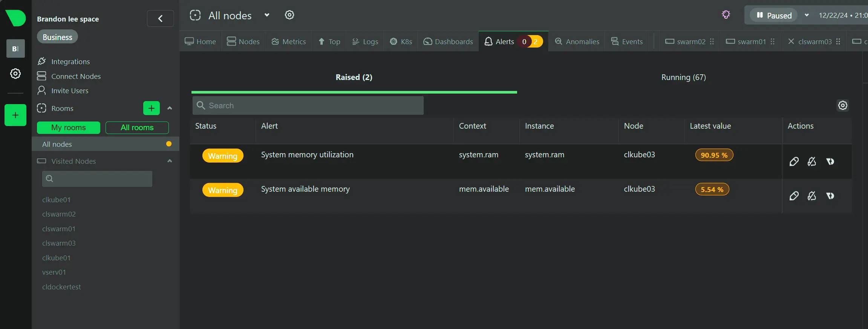Add a new room with plus button
868x329 pixels.
pos(152,108)
